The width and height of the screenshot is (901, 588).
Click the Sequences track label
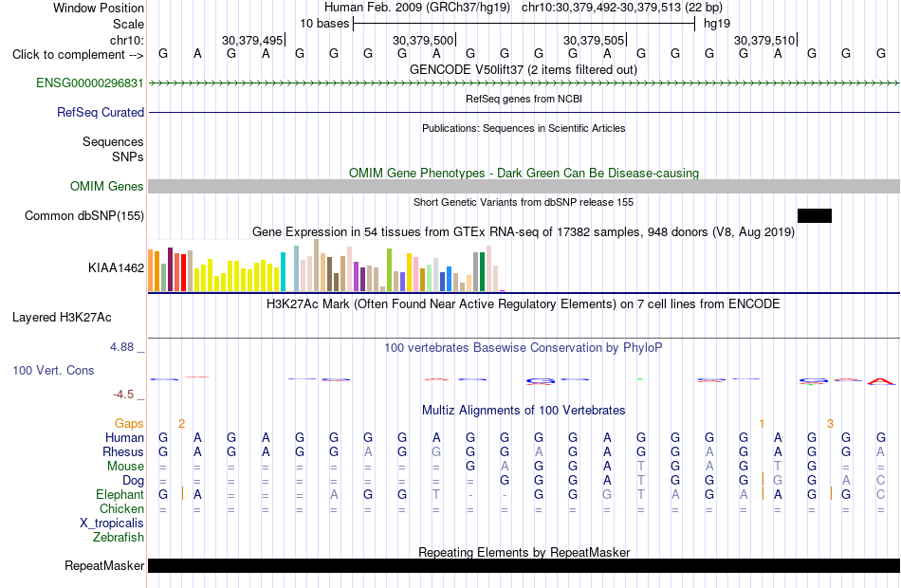pyautogui.click(x=113, y=141)
